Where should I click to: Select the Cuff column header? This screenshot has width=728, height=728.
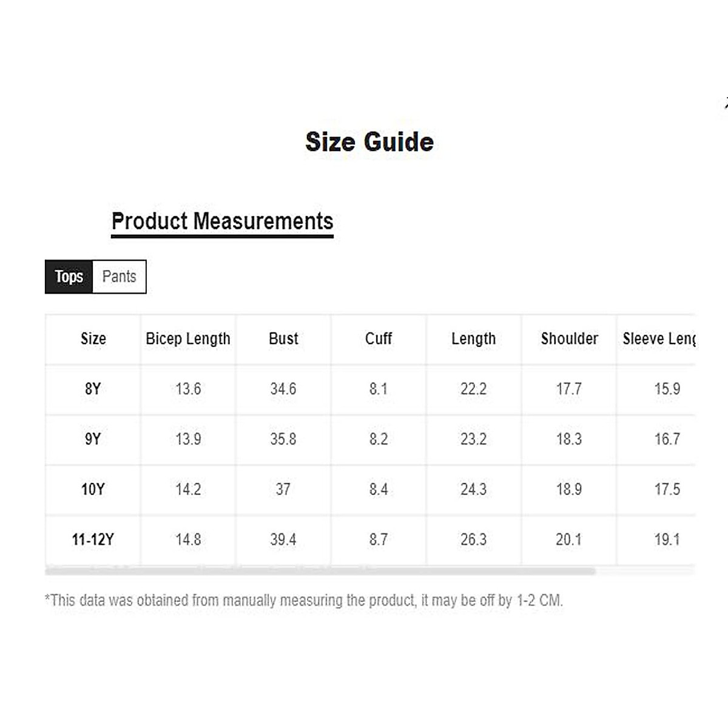pyautogui.click(x=379, y=339)
